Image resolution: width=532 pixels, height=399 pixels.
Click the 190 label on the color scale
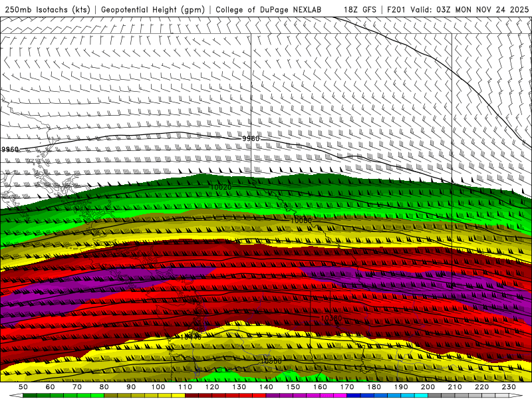tap(401, 387)
